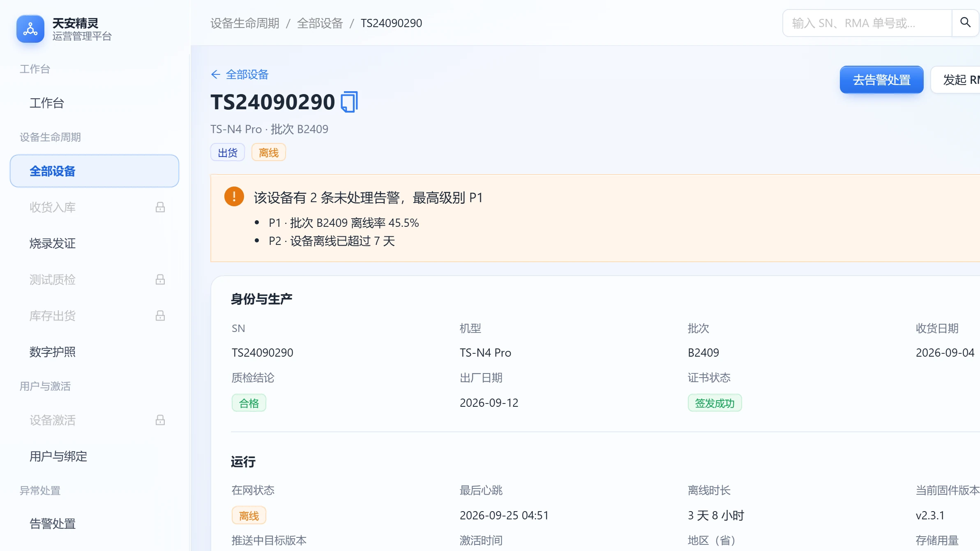Click the 身份与生产 section heading

point(261,299)
